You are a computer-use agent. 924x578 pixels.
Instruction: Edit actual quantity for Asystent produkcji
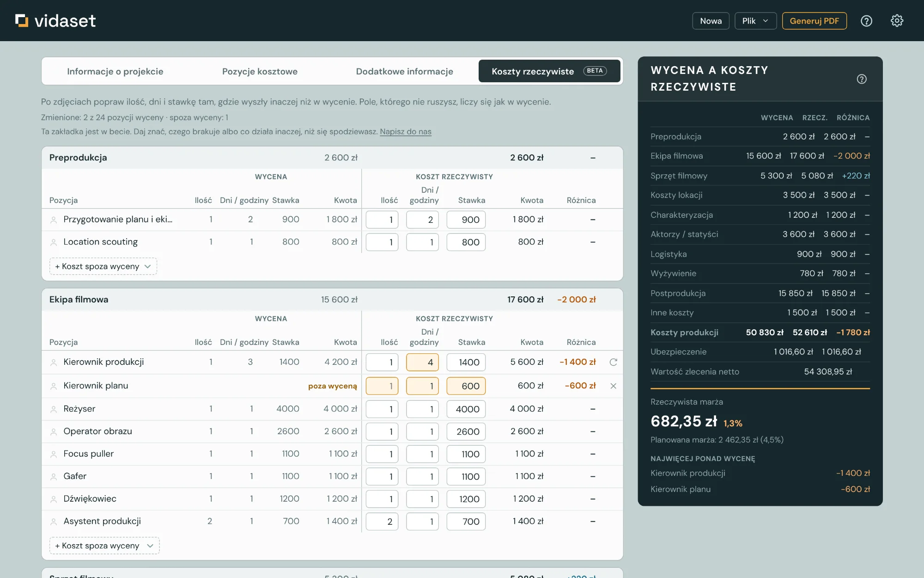click(382, 522)
